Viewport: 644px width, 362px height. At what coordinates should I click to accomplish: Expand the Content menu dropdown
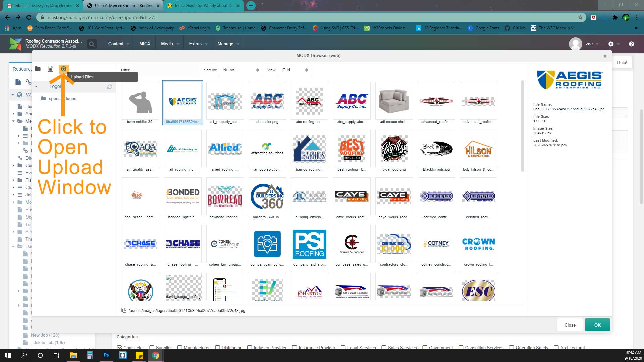(119, 44)
